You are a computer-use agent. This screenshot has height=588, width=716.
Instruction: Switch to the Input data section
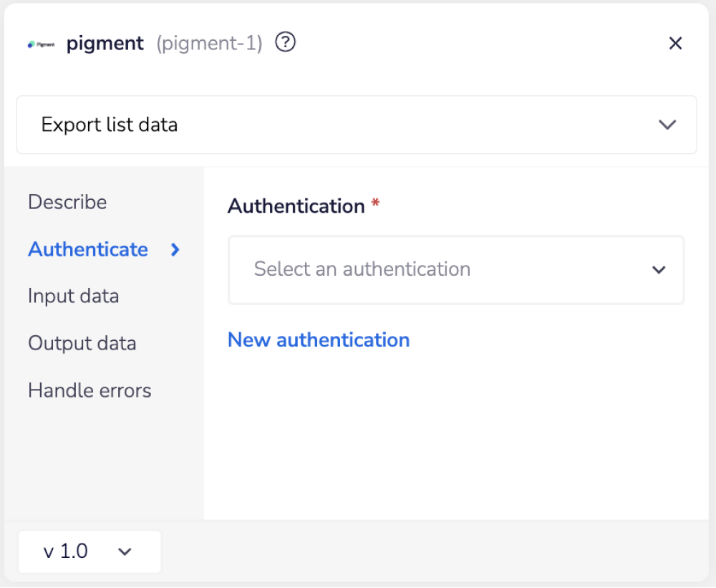click(x=74, y=296)
